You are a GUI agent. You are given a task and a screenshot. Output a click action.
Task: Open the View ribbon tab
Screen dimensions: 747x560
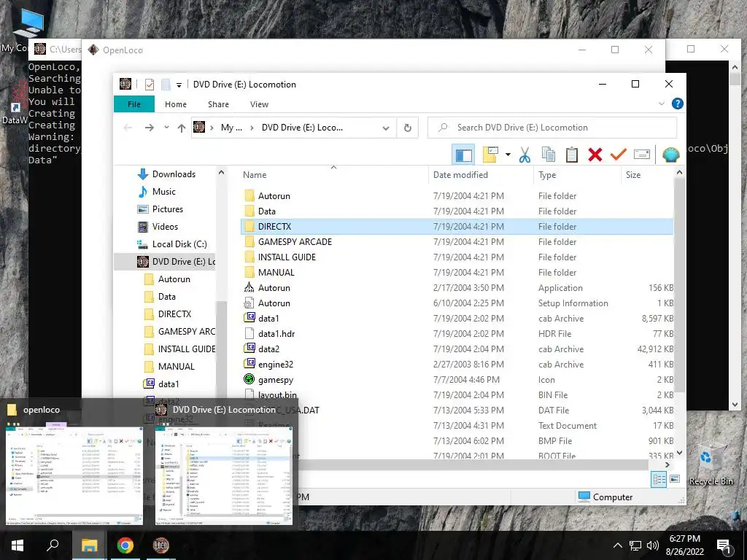(x=259, y=104)
